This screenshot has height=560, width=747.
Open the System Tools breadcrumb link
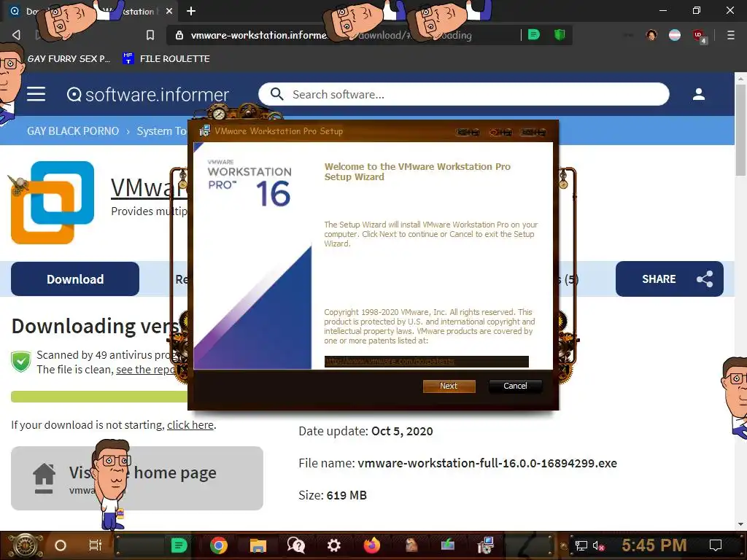coord(161,131)
